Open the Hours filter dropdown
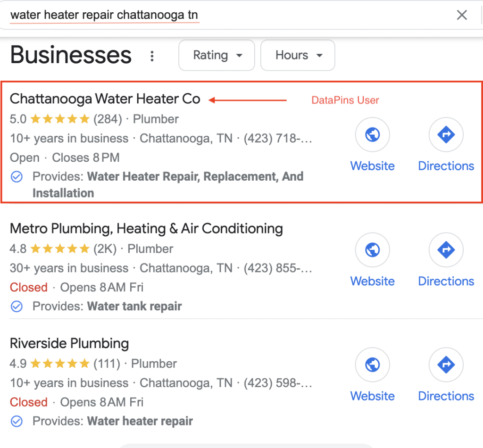Viewport: 483px width, 448px height. pos(298,55)
